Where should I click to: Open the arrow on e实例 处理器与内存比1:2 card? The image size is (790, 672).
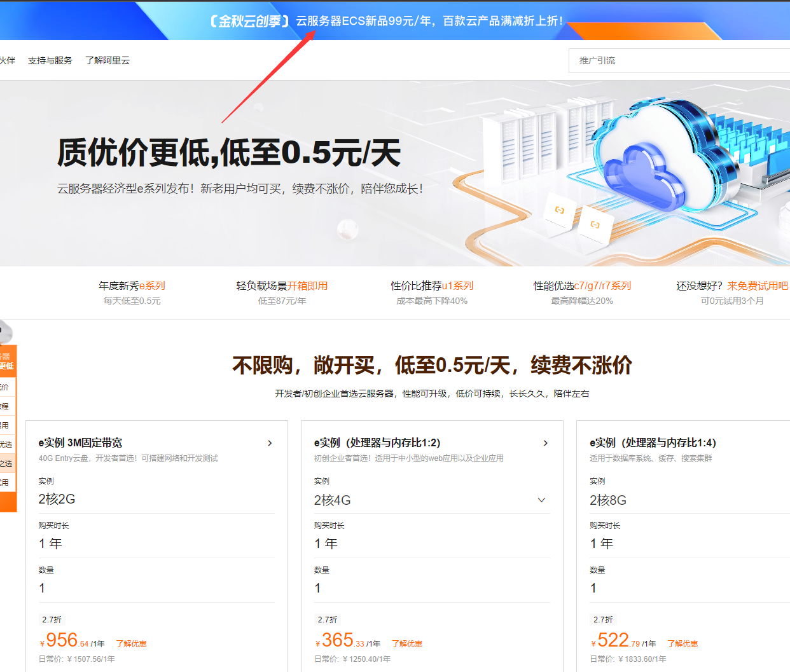pyautogui.click(x=545, y=443)
